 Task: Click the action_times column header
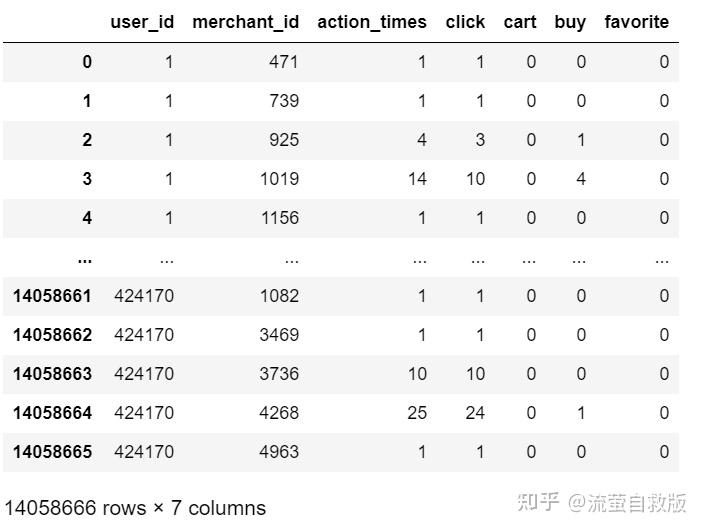[x=372, y=22]
